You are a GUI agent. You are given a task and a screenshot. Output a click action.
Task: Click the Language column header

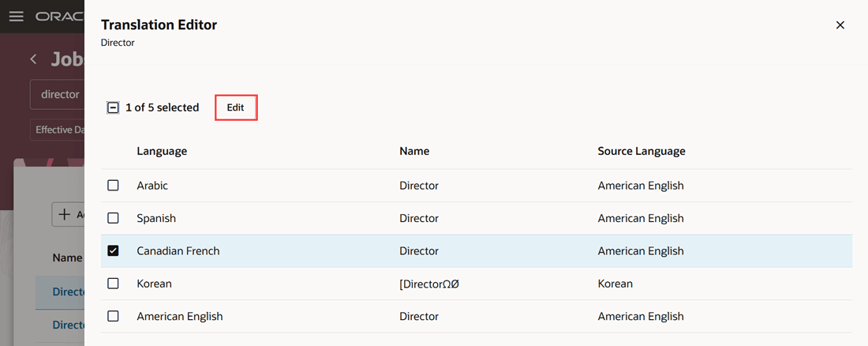point(163,151)
